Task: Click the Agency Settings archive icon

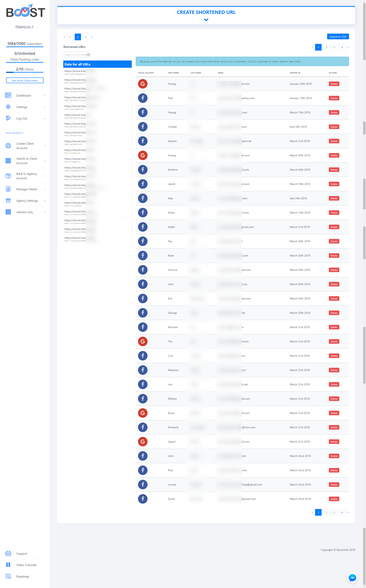Action: coord(8,201)
